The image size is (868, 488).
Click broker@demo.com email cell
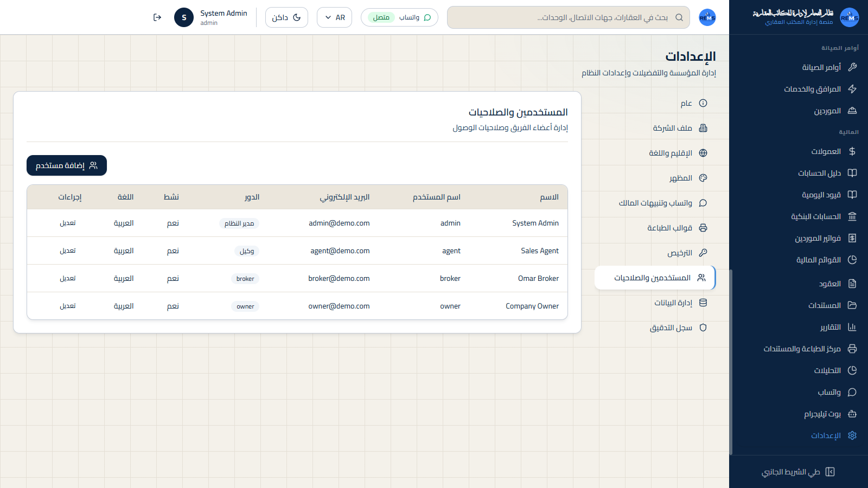[x=339, y=278]
